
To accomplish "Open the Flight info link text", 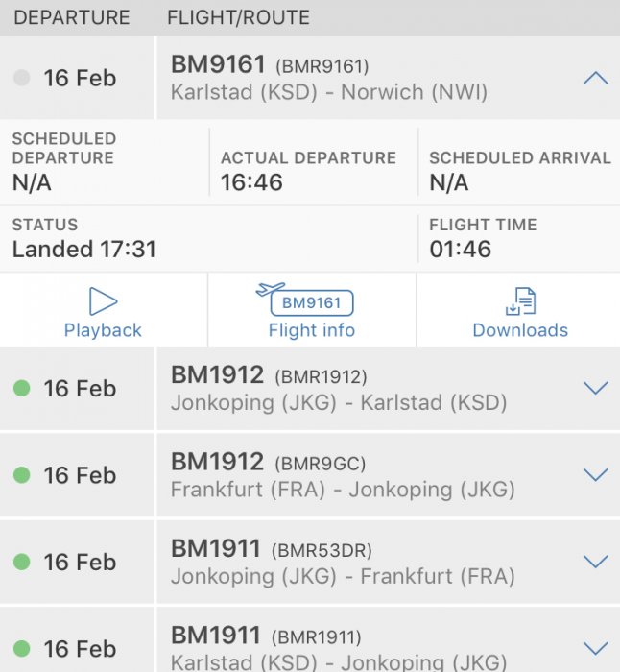I will click(312, 330).
